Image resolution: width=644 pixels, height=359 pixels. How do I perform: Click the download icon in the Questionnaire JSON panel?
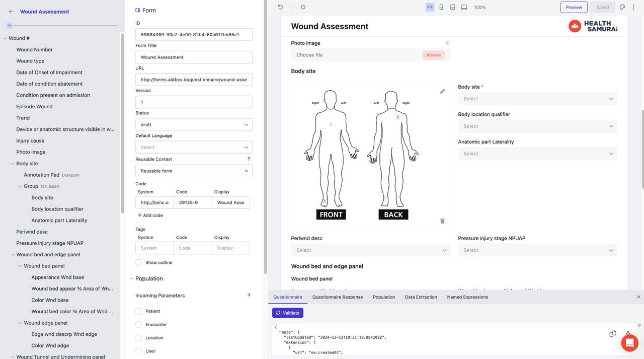[x=628, y=333]
